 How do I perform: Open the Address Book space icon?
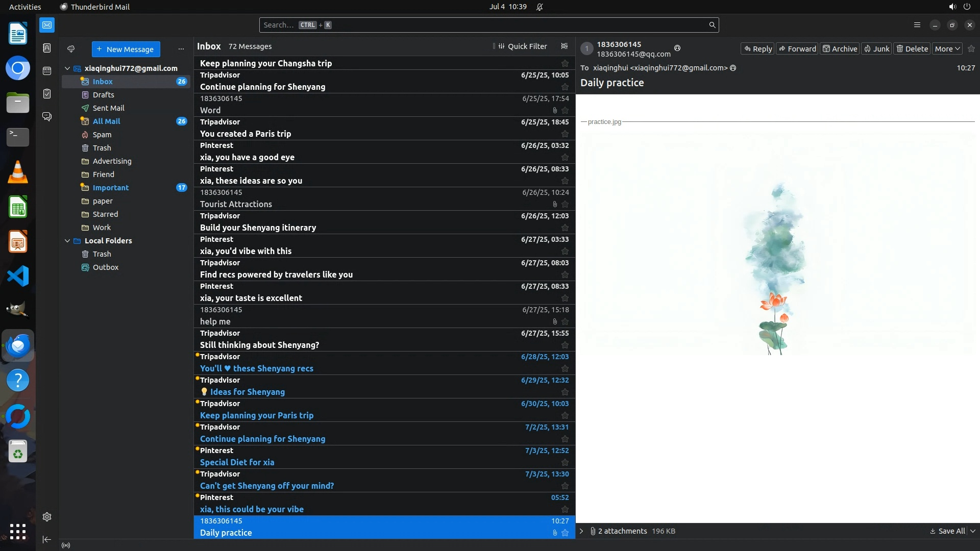pyautogui.click(x=47, y=48)
